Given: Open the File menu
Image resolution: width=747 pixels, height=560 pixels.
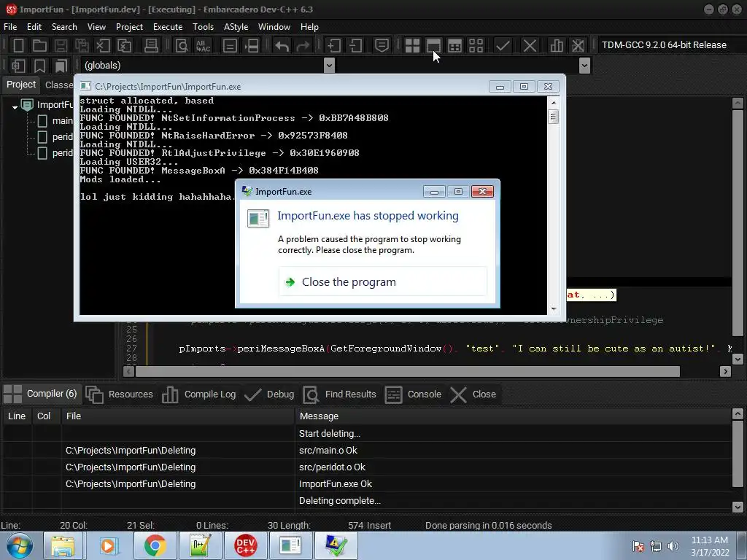Looking at the screenshot, I should (10, 27).
